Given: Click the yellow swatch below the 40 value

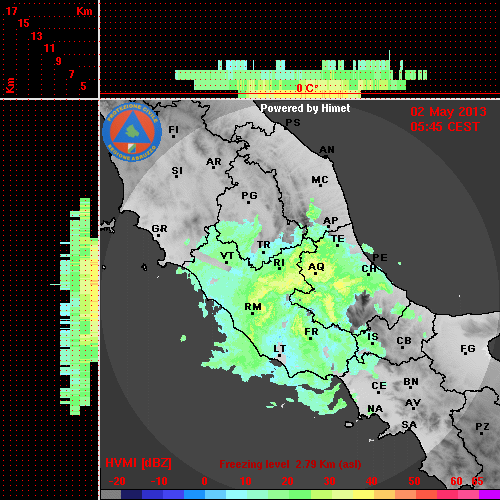Looking at the screenshot, I should pyautogui.click(x=364, y=494).
